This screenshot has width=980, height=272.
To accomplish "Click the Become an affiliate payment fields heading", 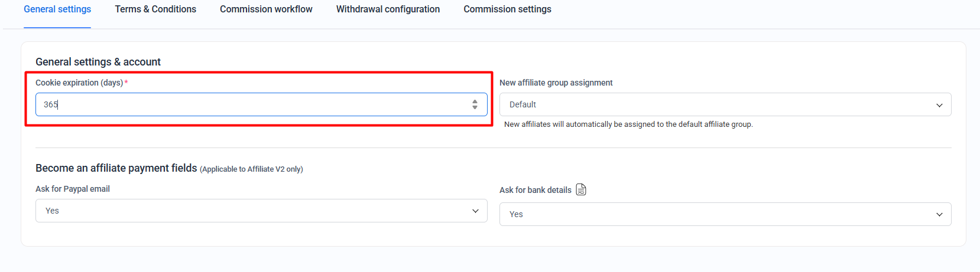I will (x=116, y=168).
